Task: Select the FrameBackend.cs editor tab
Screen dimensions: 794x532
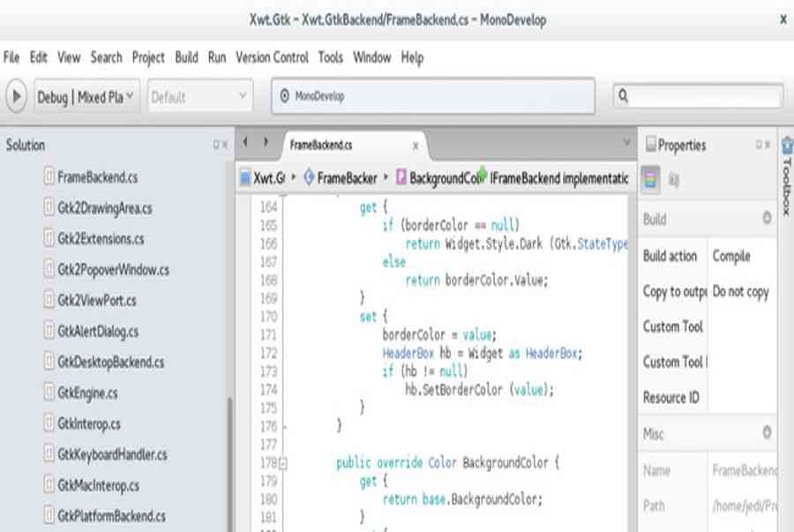Action: click(355, 146)
